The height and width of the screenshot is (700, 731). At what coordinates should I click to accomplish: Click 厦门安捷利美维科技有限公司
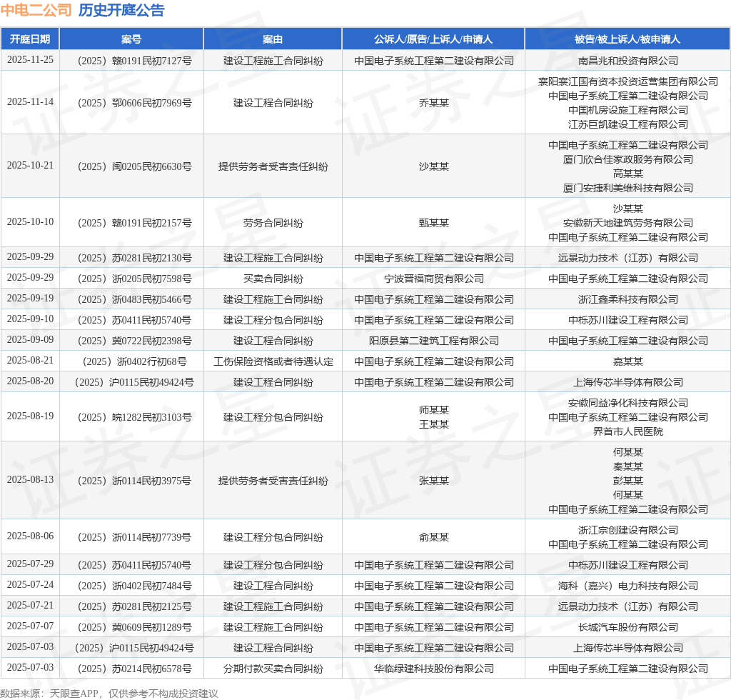point(628,187)
